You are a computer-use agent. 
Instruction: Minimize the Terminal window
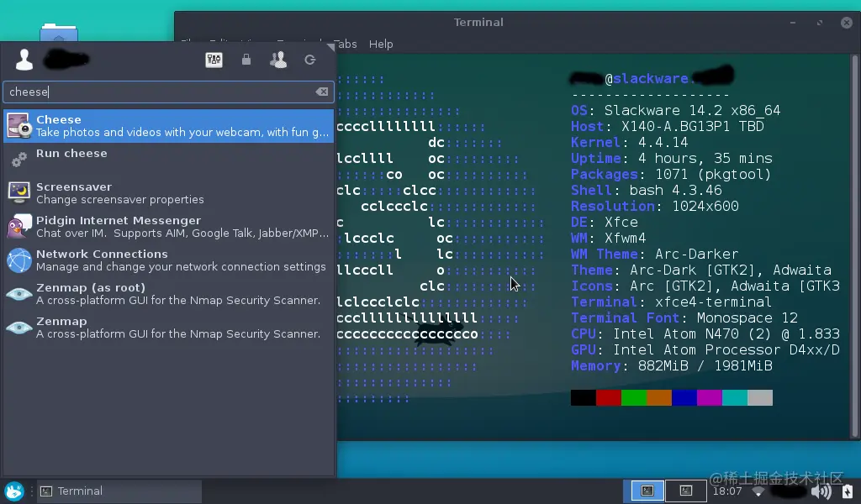tap(793, 23)
